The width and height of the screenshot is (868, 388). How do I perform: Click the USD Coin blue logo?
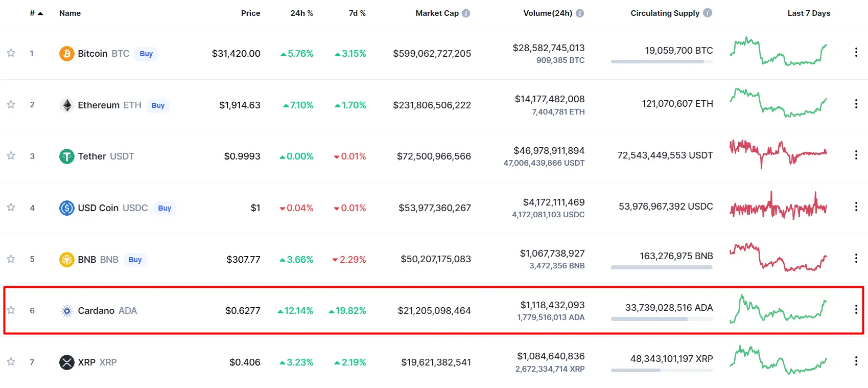[67, 208]
